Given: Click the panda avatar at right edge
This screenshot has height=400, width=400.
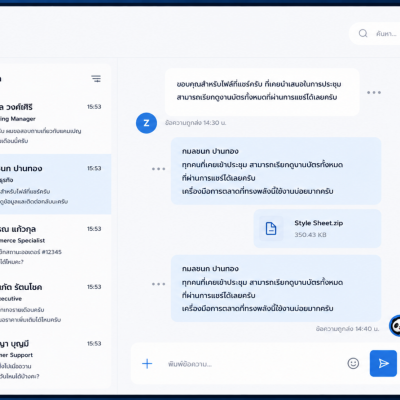Looking at the screenshot, I should (x=395, y=326).
